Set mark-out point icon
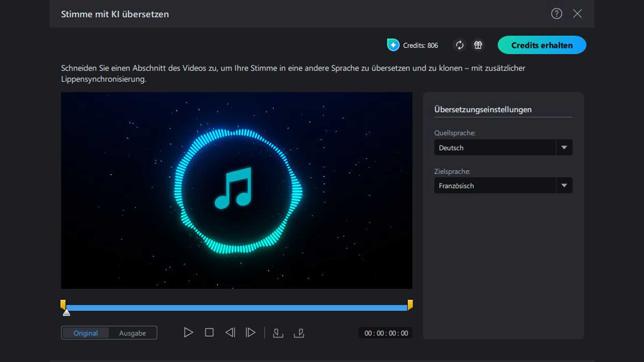Viewport: 644px width, 362px height. (299, 333)
